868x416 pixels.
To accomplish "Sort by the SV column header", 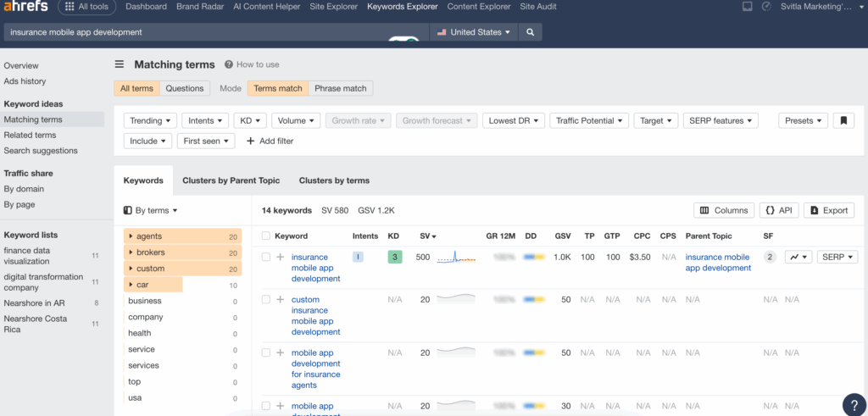I will tap(428, 236).
